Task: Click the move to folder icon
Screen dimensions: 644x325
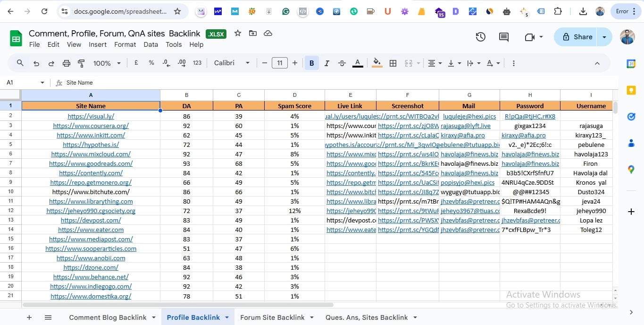Action: tap(253, 33)
